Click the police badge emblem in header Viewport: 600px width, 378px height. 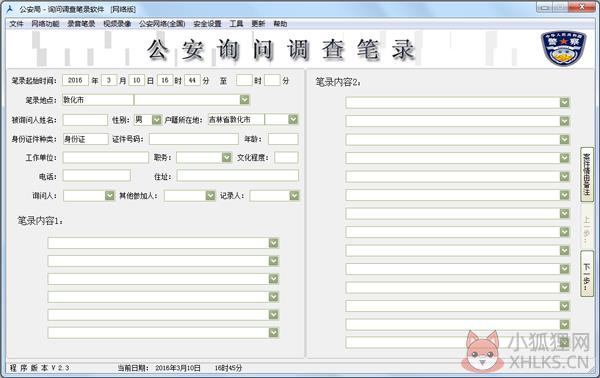tap(564, 49)
